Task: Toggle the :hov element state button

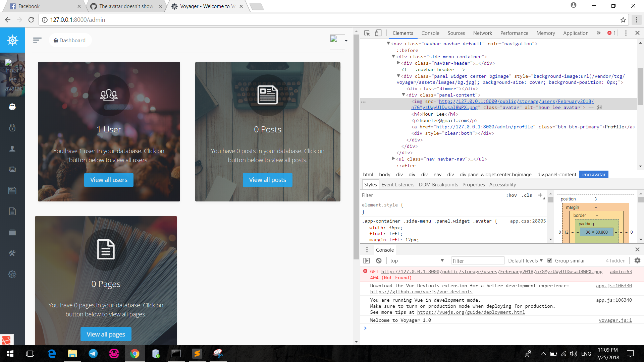Action: pos(511,195)
